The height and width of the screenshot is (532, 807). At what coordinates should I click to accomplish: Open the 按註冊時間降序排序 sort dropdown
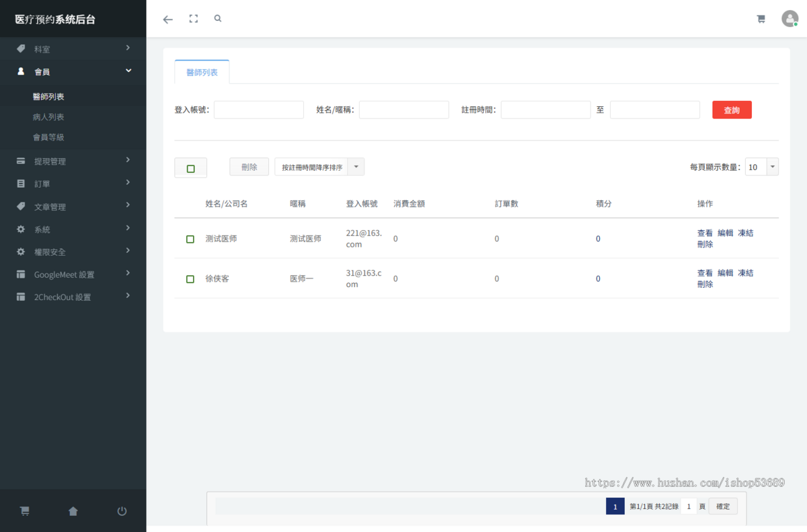click(x=319, y=167)
